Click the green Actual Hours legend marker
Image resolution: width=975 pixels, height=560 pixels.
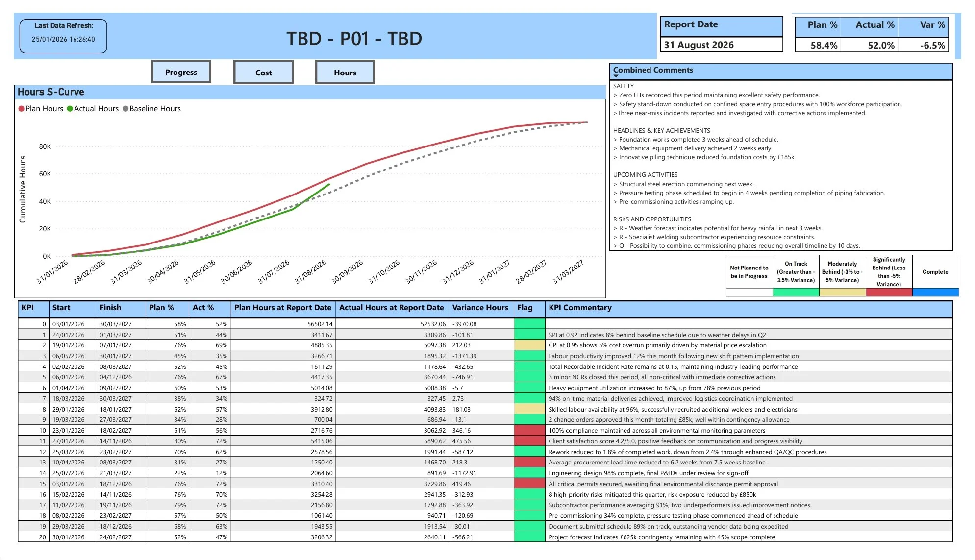pos(70,108)
